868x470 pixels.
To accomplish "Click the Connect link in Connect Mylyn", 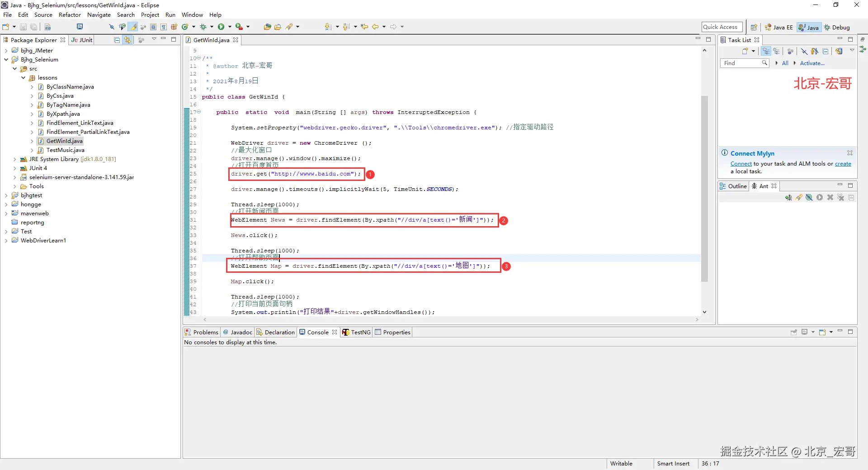I will pos(741,164).
